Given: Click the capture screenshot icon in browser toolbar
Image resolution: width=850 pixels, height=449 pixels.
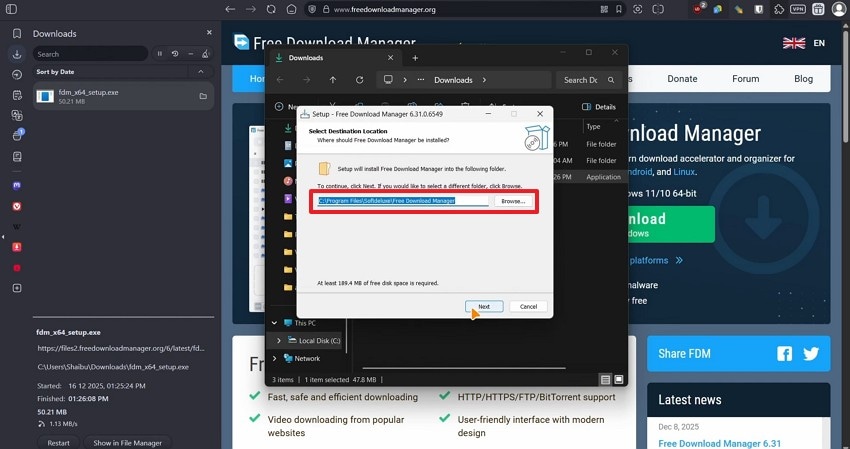Looking at the screenshot, I should [638, 9].
